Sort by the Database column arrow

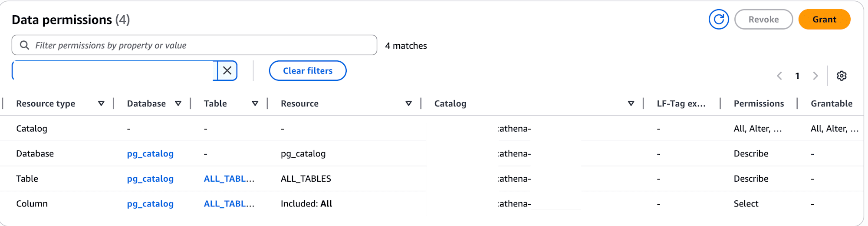(178, 103)
